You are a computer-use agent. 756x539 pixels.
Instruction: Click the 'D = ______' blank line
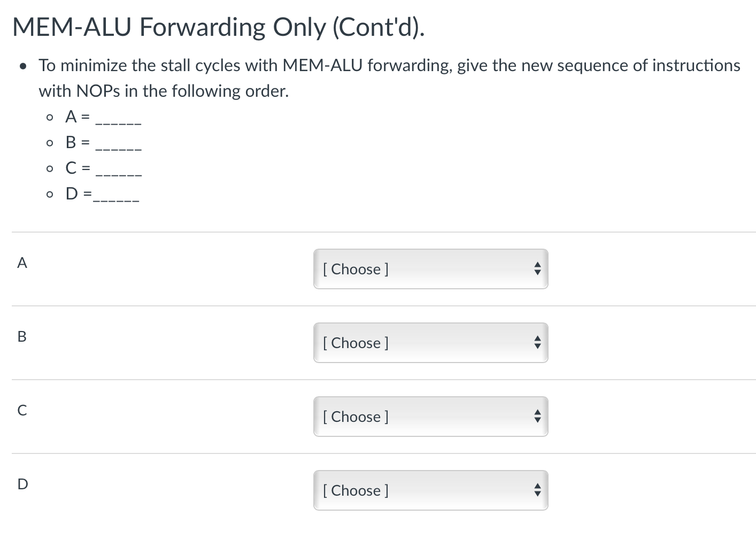coord(102,194)
